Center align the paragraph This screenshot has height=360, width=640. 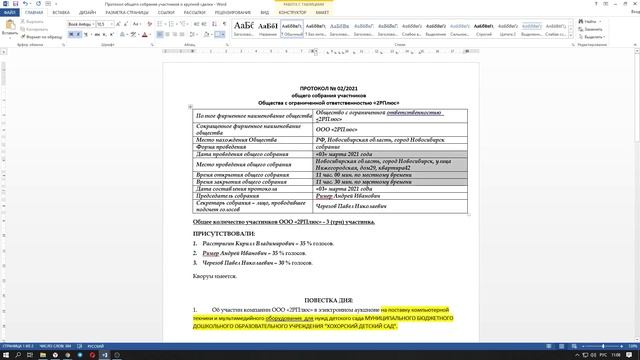point(167,34)
